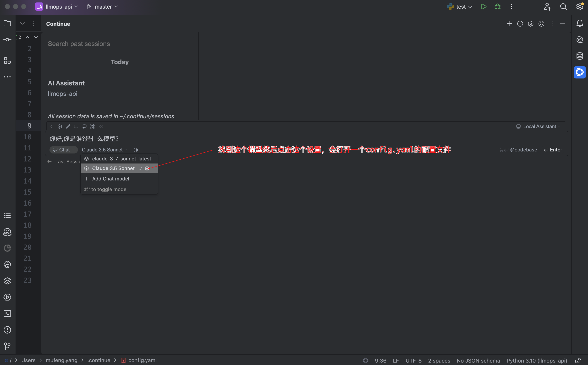The image size is (588, 365).
Task: Open the llmops-api project switcher
Action: (x=56, y=7)
